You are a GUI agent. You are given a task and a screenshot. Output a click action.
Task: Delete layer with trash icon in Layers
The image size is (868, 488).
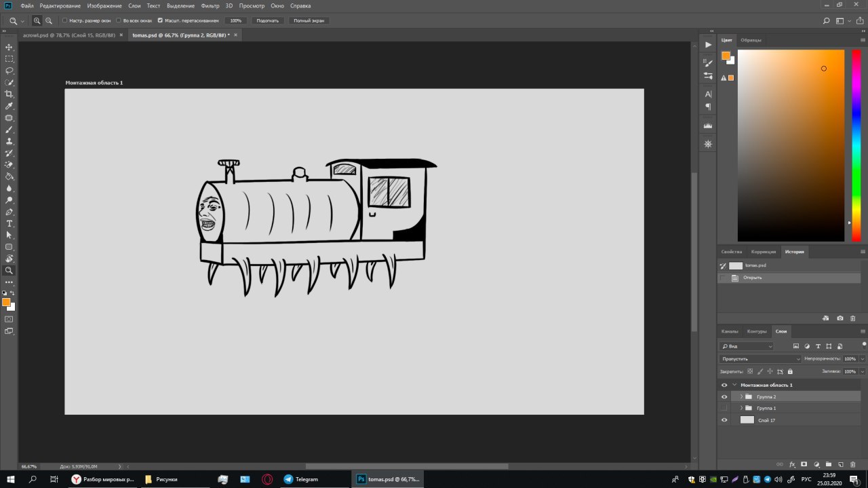853,464
